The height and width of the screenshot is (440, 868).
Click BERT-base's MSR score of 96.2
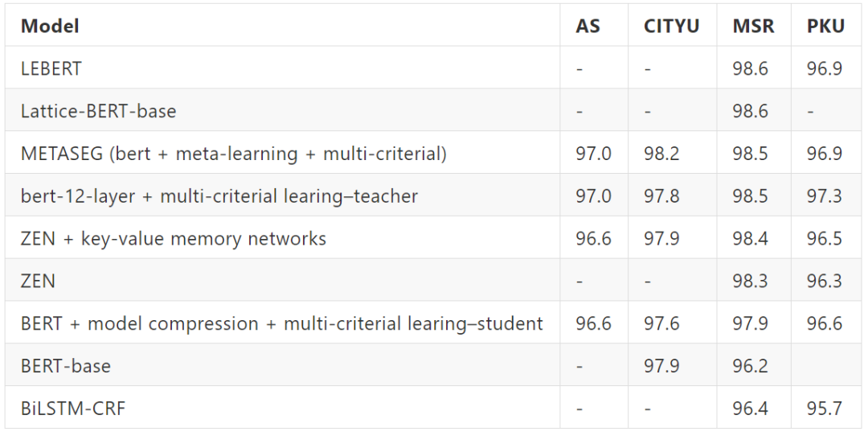[750, 366]
